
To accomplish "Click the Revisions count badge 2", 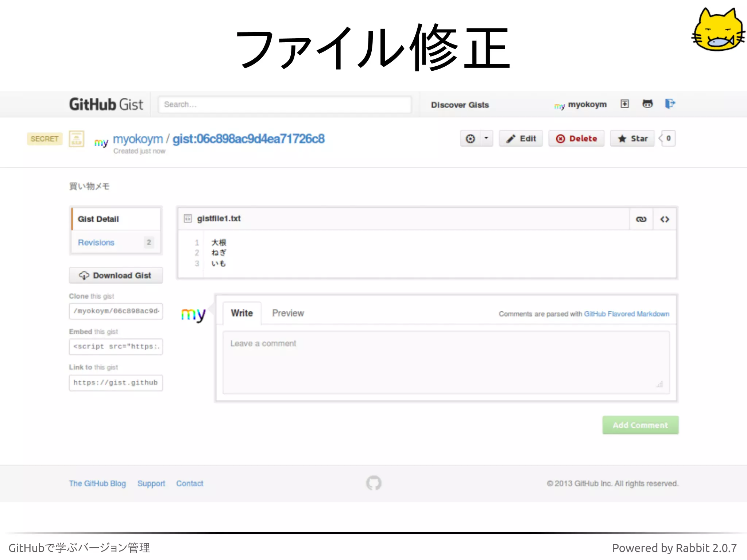I will tap(149, 242).
